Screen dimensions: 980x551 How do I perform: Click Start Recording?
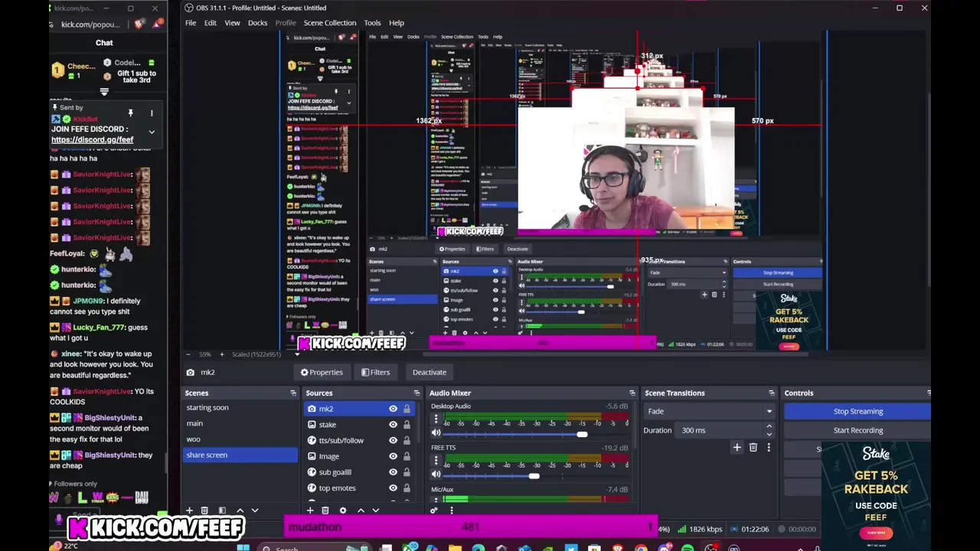(x=857, y=430)
